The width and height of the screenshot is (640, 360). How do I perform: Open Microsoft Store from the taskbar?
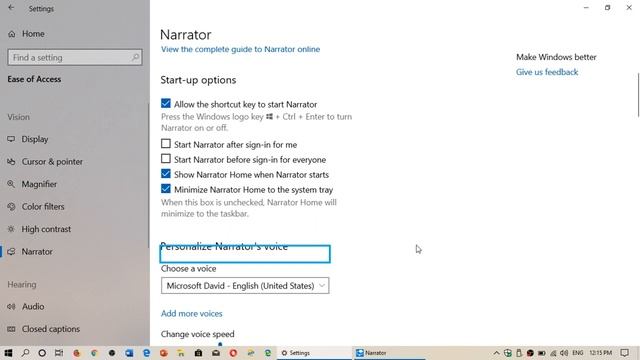[198, 353]
